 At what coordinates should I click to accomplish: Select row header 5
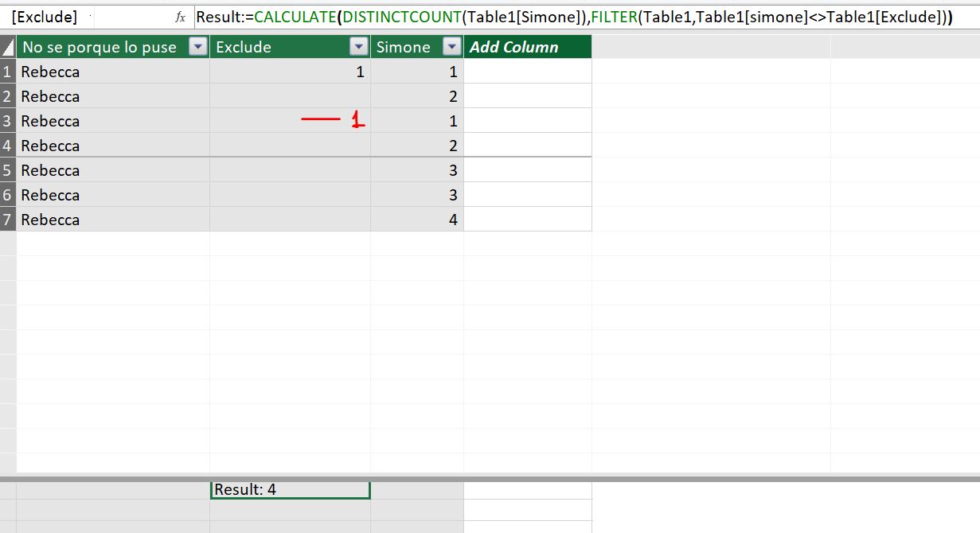(8, 170)
